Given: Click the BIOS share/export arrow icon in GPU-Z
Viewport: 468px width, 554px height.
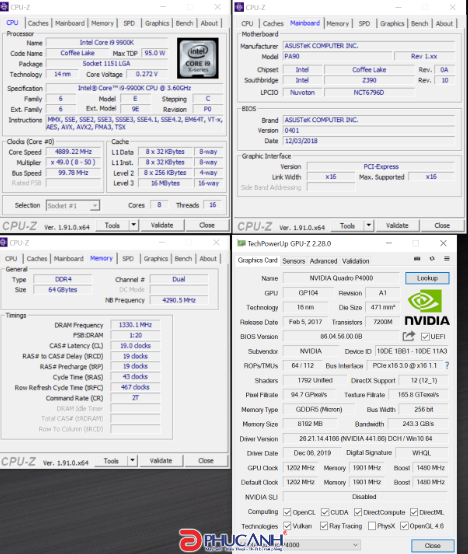Looking at the screenshot, I should click(x=409, y=336).
